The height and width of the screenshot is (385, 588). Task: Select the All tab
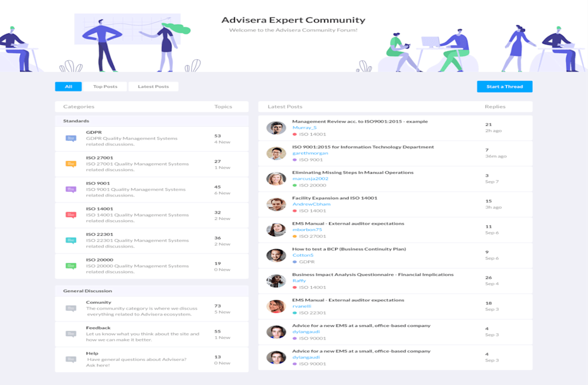tap(68, 87)
